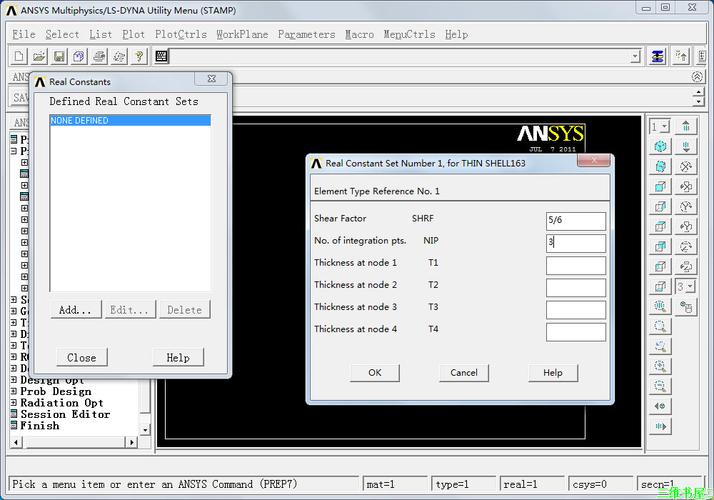Select Finish in the main menu tree
This screenshot has height=500, width=714.
40,426
